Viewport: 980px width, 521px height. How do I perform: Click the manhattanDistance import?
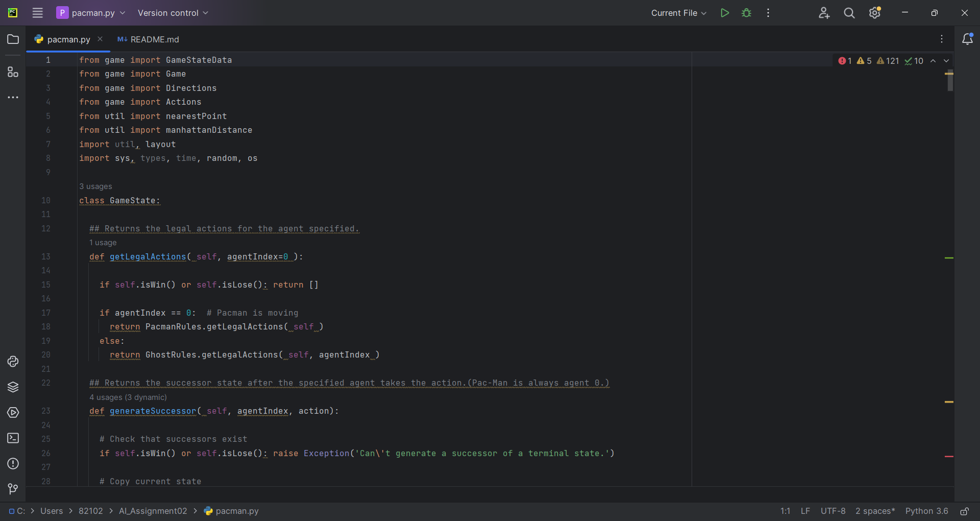pyautogui.click(x=209, y=130)
